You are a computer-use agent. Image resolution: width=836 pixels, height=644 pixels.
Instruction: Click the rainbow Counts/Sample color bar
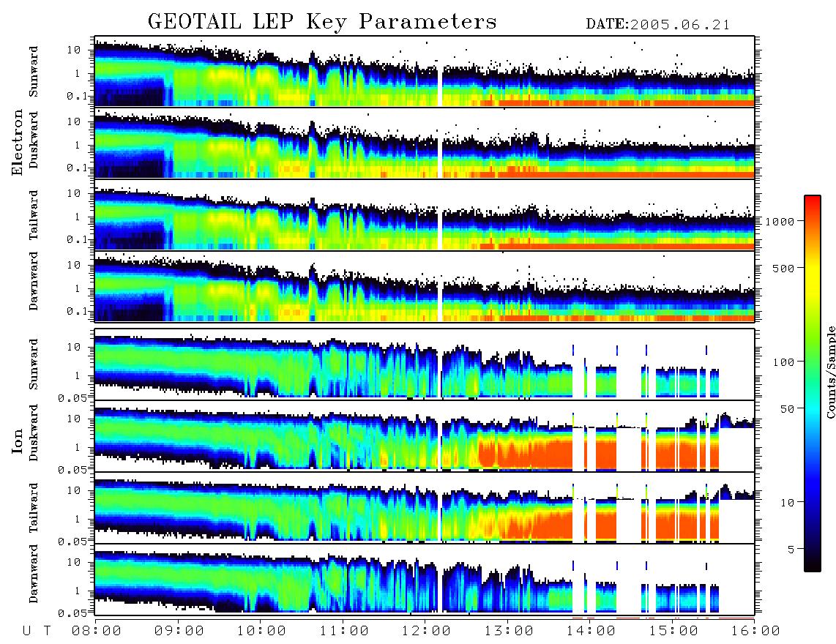[x=812, y=383]
